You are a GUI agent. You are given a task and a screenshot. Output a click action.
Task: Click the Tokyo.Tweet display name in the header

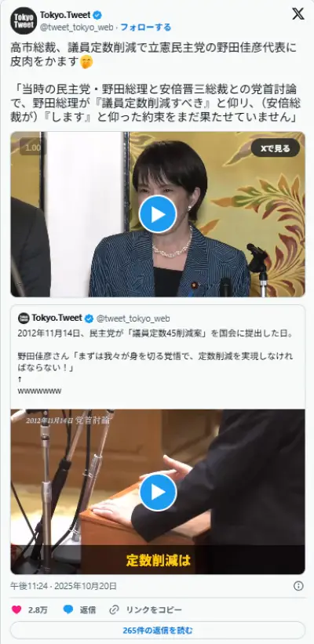(x=65, y=15)
